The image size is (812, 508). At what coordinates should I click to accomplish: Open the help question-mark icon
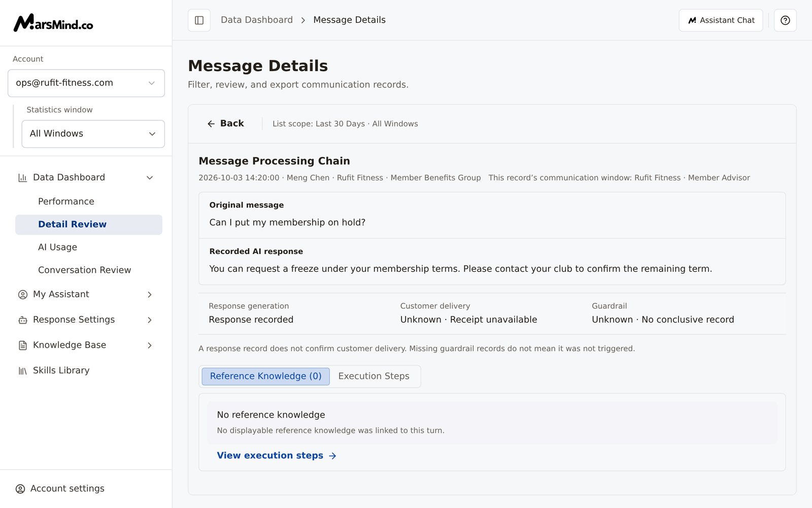(x=785, y=20)
